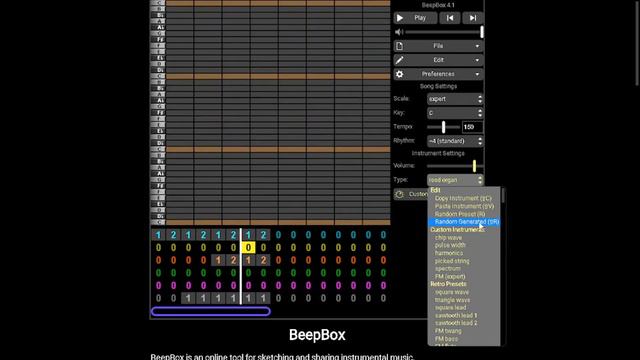Image resolution: width=640 pixels, height=360 pixels.
Task: Adjust the master volume slider
Action: pos(444,32)
